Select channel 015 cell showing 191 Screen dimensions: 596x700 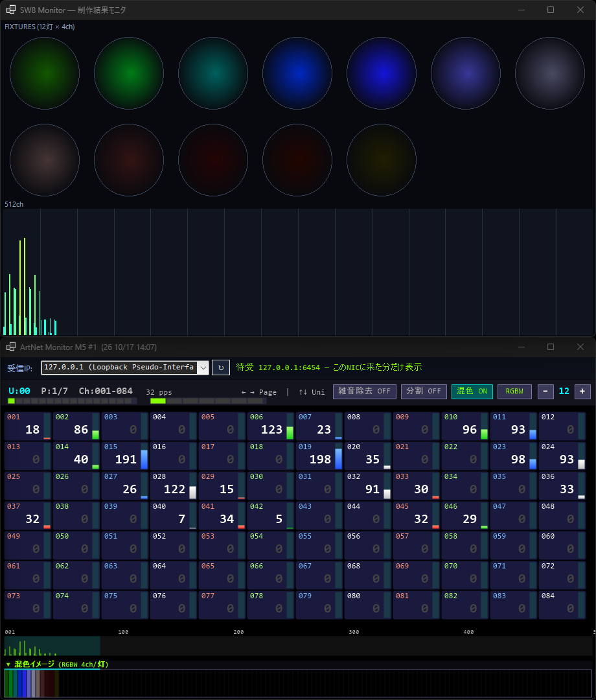pos(125,456)
